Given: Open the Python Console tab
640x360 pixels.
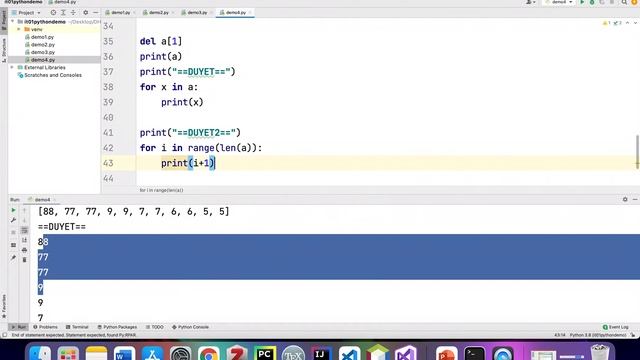Looking at the screenshot, I should pyautogui.click(x=190, y=327).
